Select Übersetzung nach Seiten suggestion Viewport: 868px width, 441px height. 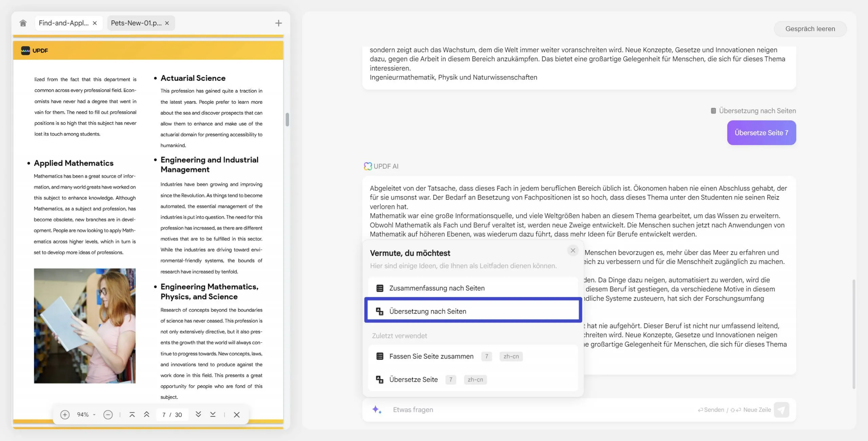(x=428, y=311)
